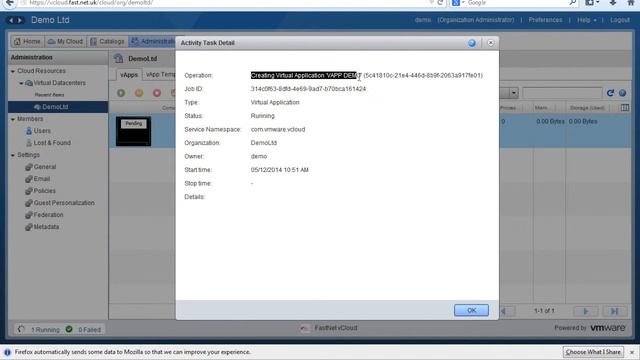640x360 pixels.
Task: Go to the next page of vApps
Action: point(586,311)
